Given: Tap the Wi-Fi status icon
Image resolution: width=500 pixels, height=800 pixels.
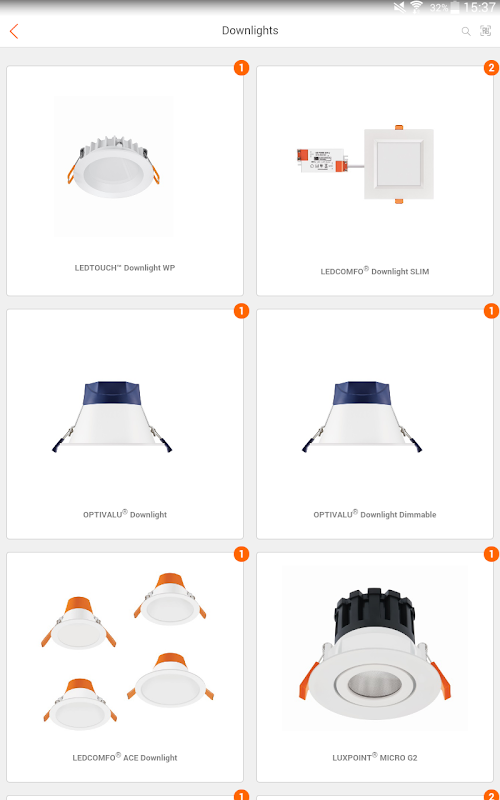Looking at the screenshot, I should (x=416, y=7).
